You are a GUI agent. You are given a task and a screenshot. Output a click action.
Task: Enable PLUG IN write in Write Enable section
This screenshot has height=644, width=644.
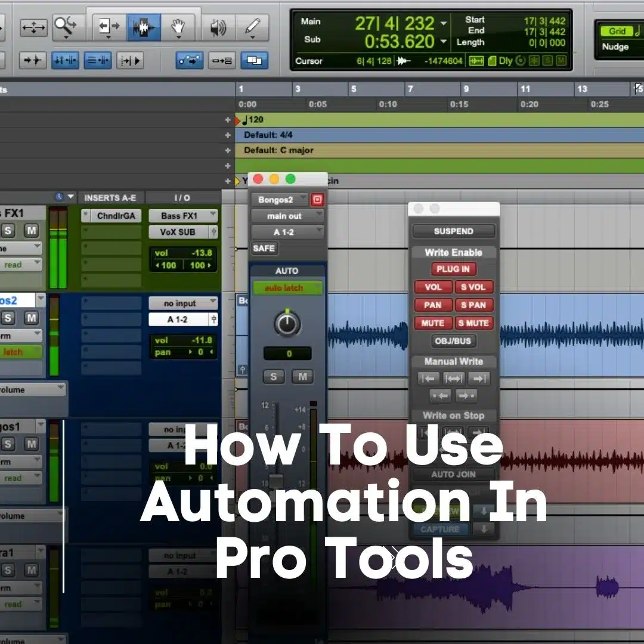click(x=453, y=269)
